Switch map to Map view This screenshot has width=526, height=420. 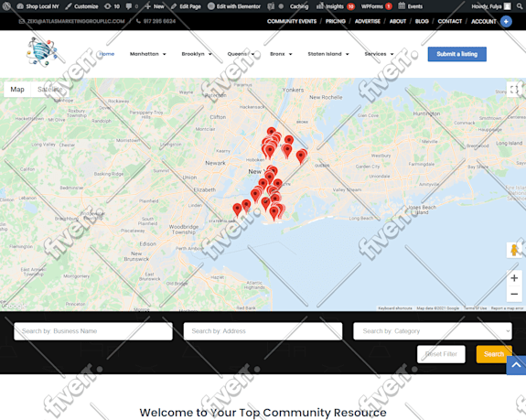click(x=17, y=90)
